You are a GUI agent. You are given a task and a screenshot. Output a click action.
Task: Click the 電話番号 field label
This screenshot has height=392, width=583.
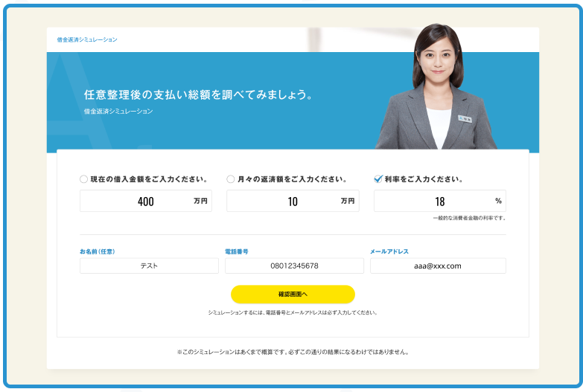coord(236,251)
